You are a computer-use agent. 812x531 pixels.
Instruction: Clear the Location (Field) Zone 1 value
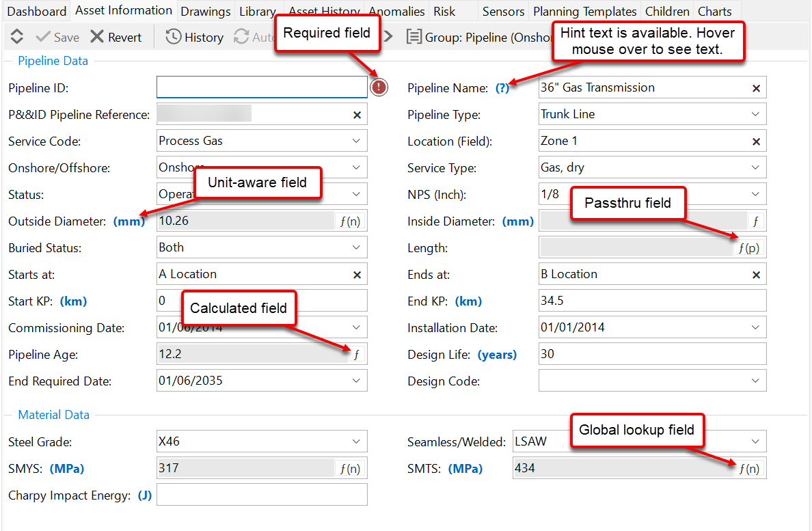756,142
